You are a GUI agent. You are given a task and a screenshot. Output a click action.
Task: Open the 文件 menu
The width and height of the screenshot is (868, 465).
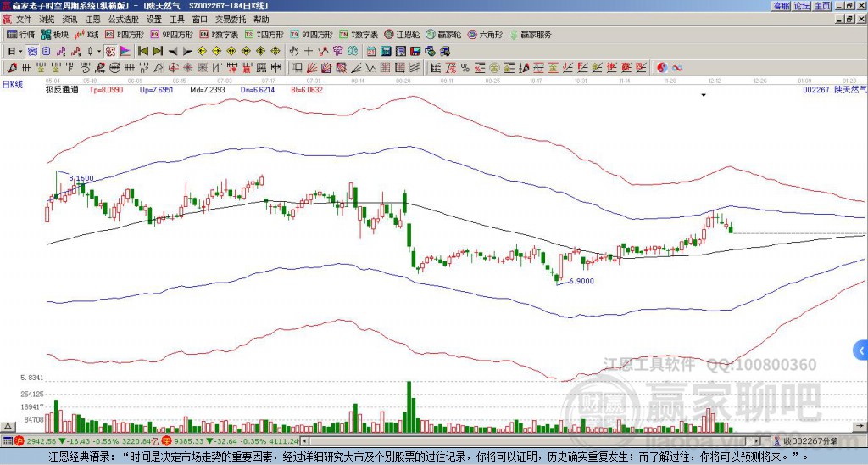tap(24, 20)
